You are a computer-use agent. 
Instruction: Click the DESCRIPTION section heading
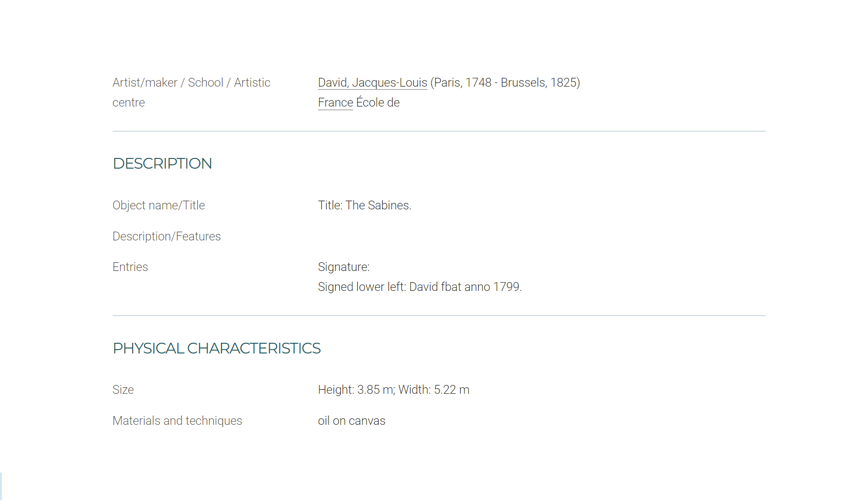tap(162, 164)
